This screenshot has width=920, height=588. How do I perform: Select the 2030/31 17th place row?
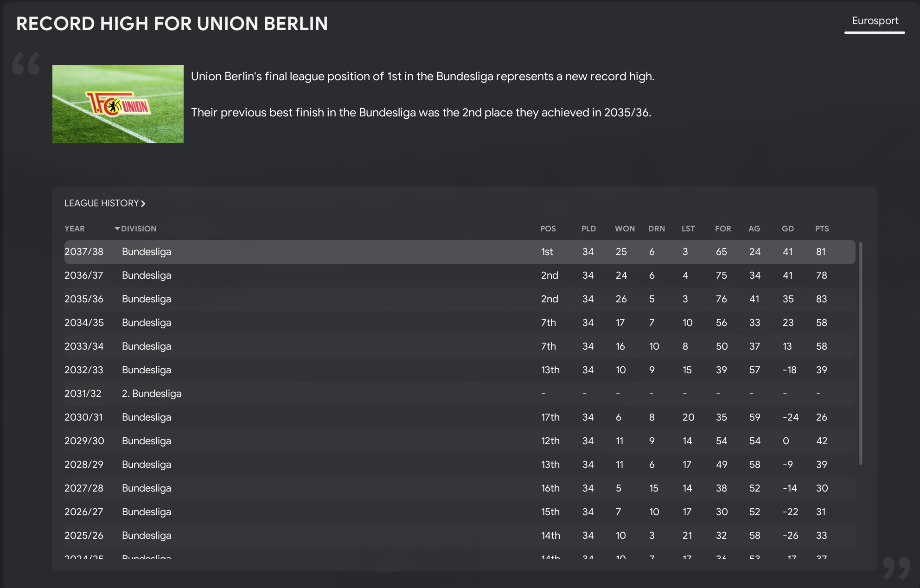coord(459,417)
